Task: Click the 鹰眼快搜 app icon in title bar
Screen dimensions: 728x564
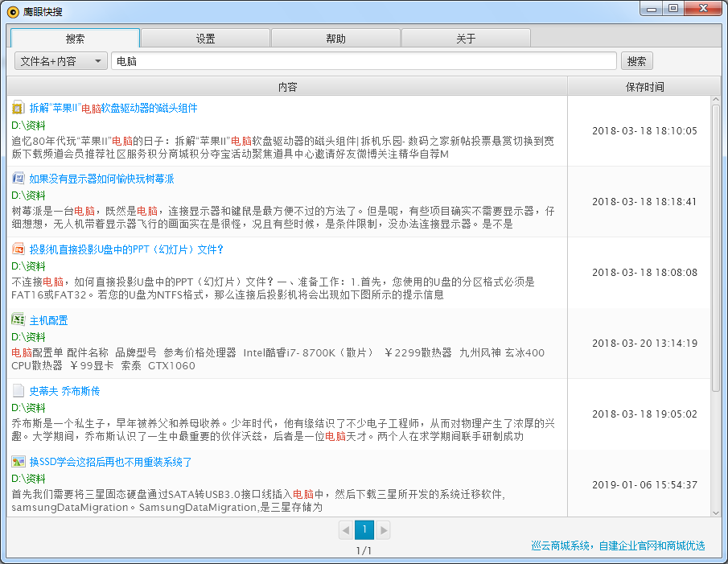Action: 13,11
